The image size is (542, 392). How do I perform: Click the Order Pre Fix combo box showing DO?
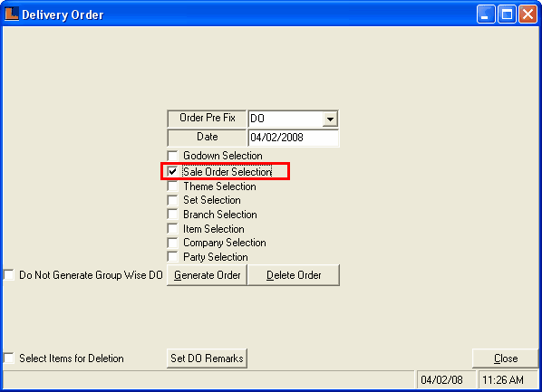click(293, 119)
